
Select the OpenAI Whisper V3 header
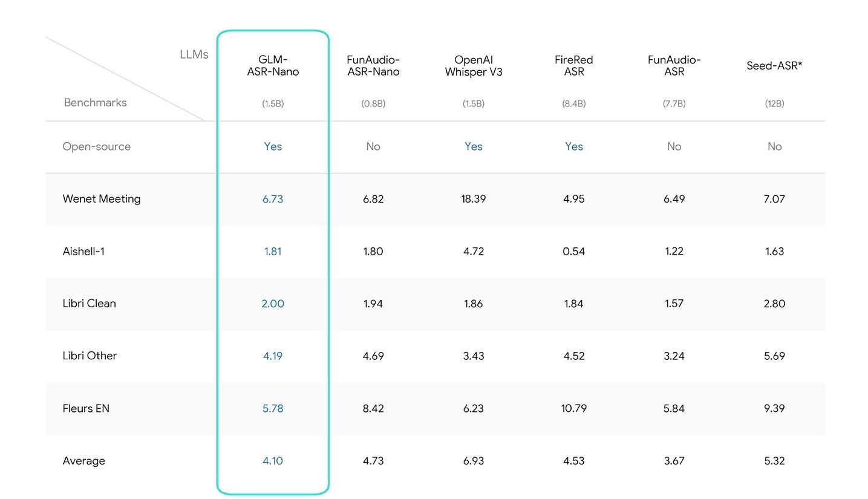(474, 66)
